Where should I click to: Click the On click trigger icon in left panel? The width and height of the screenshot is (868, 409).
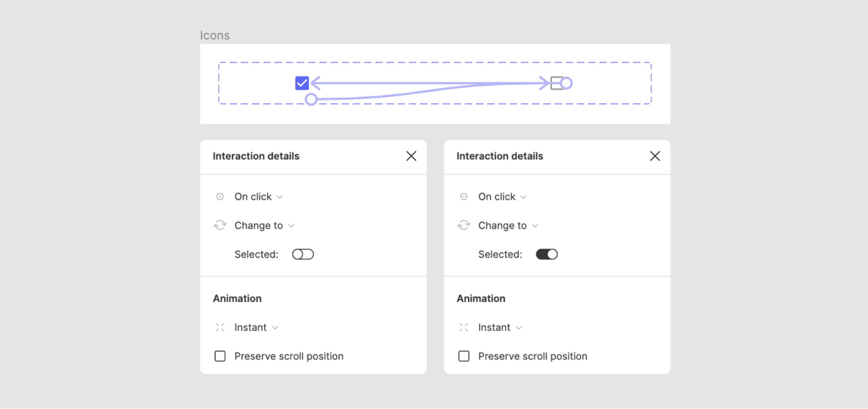(220, 196)
